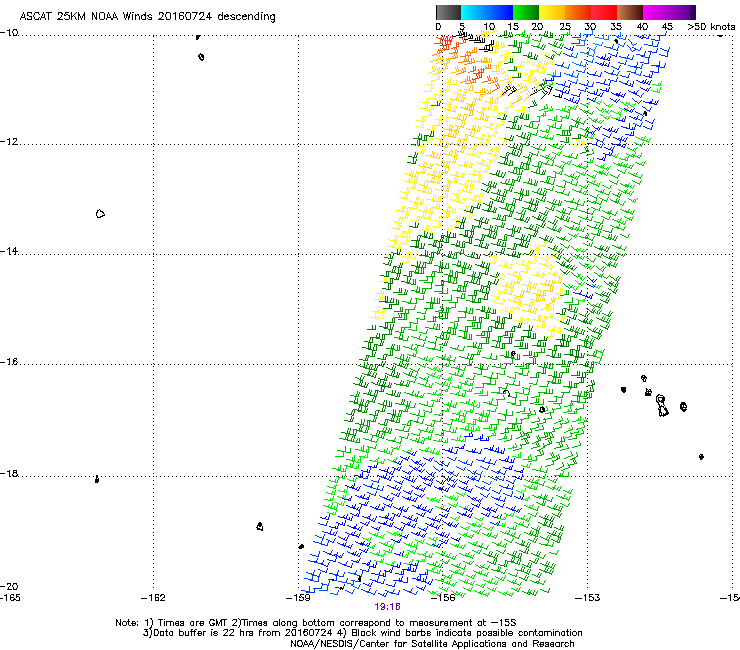This screenshot has width=740, height=650.
Task: Click the '-162' longitude axis label
Action: (x=153, y=598)
